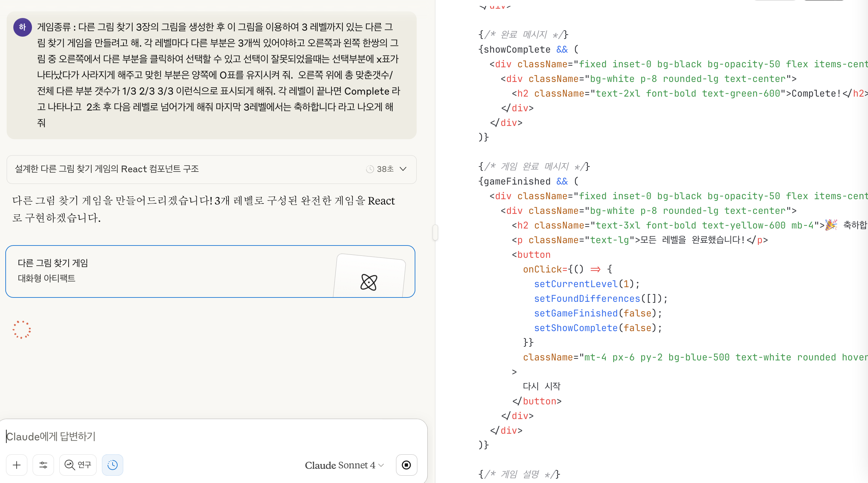Click the setShowComplete(false) code line

598,328
